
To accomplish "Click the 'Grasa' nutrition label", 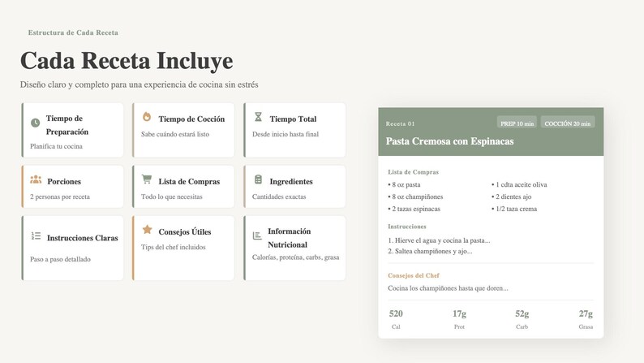I will (x=586, y=326).
